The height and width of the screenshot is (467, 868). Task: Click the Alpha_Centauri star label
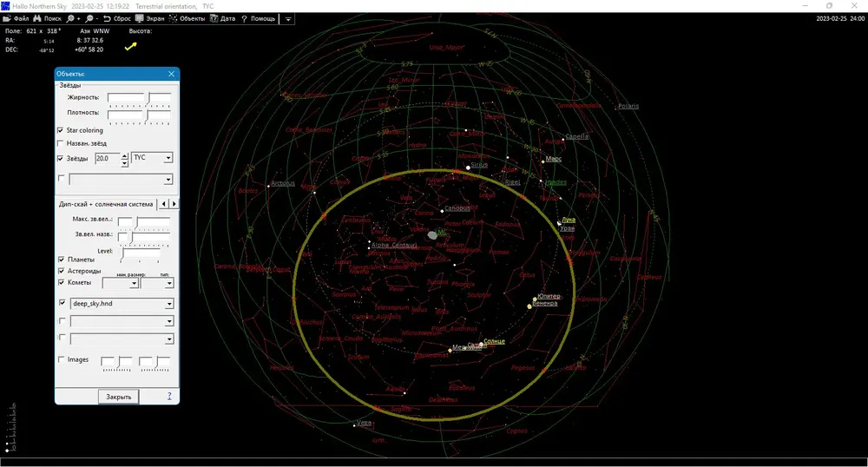coord(394,245)
